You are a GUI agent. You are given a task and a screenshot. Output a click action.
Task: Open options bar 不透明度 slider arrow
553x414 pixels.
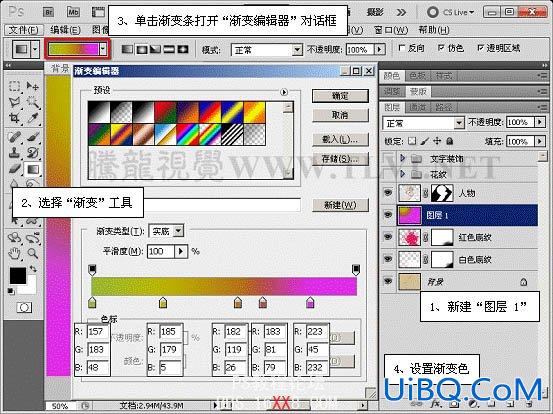coord(380,49)
